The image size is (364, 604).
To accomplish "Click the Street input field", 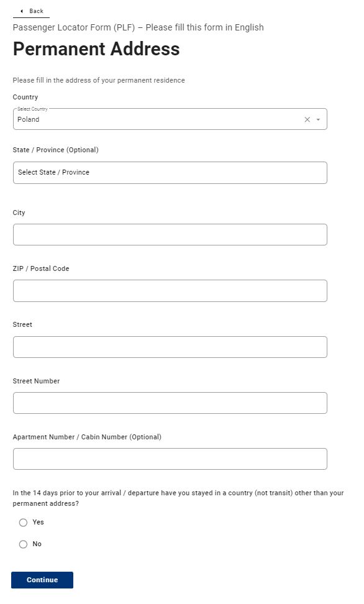I will (x=170, y=347).
